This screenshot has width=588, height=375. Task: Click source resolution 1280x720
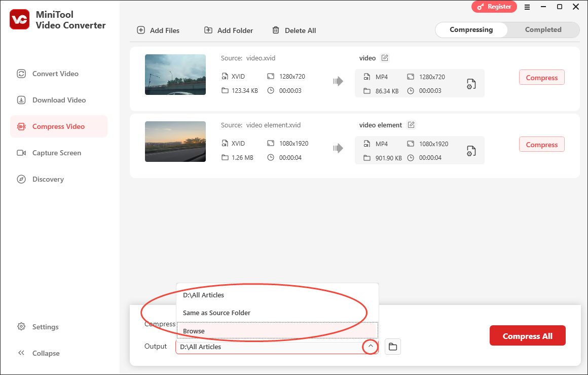(x=292, y=76)
